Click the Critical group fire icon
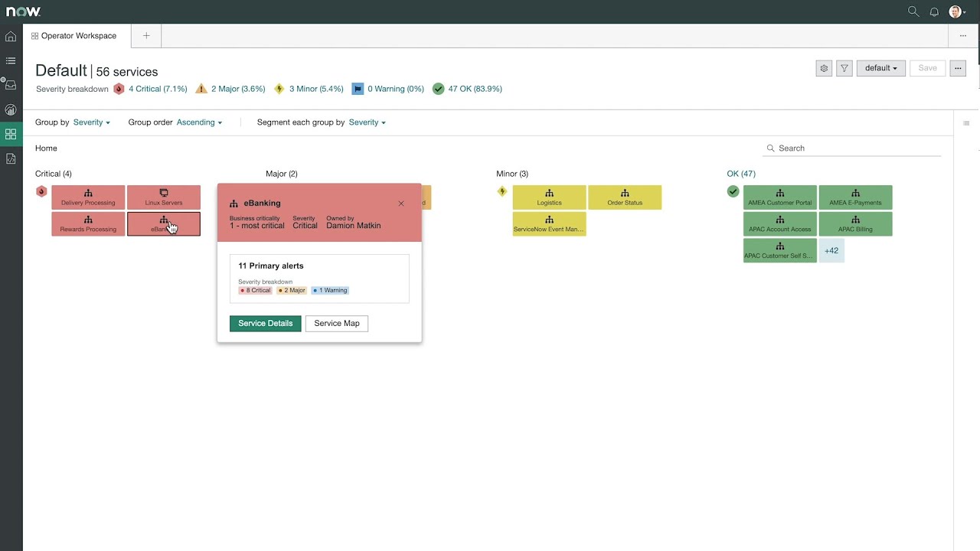This screenshot has width=980, height=551. (42, 191)
